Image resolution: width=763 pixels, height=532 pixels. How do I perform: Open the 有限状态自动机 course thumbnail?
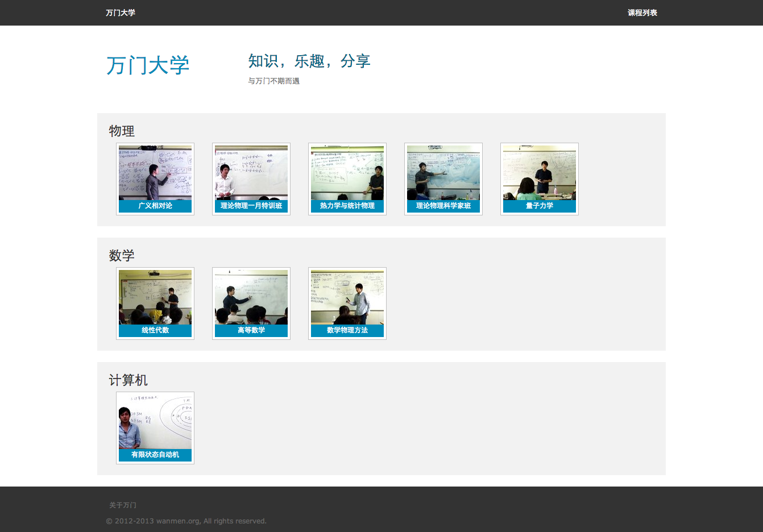click(x=155, y=421)
